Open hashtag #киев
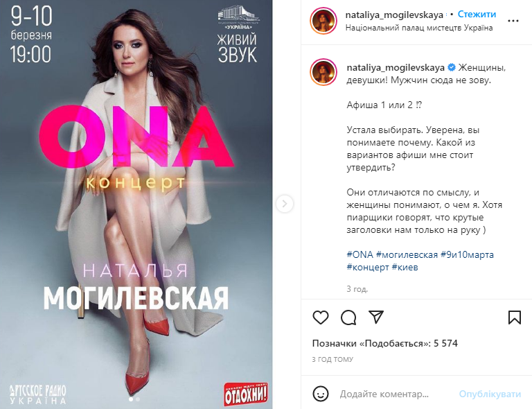Viewport: 532px width, 409px height. coord(405,267)
